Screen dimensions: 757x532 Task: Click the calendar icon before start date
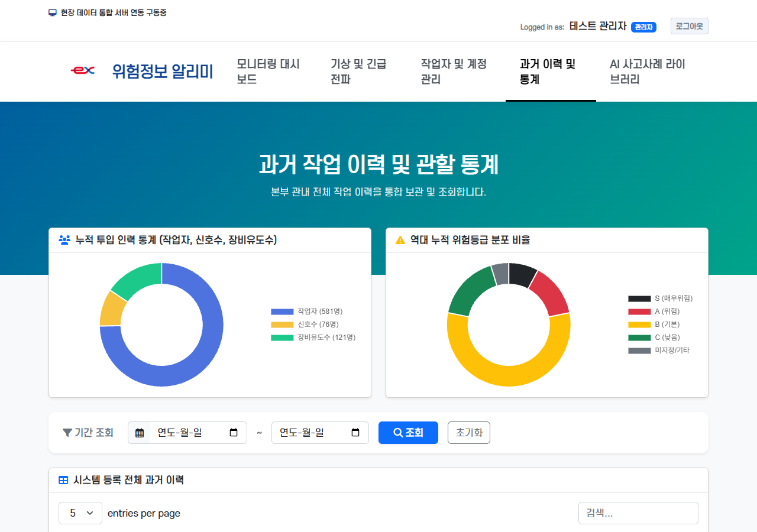[140, 433]
